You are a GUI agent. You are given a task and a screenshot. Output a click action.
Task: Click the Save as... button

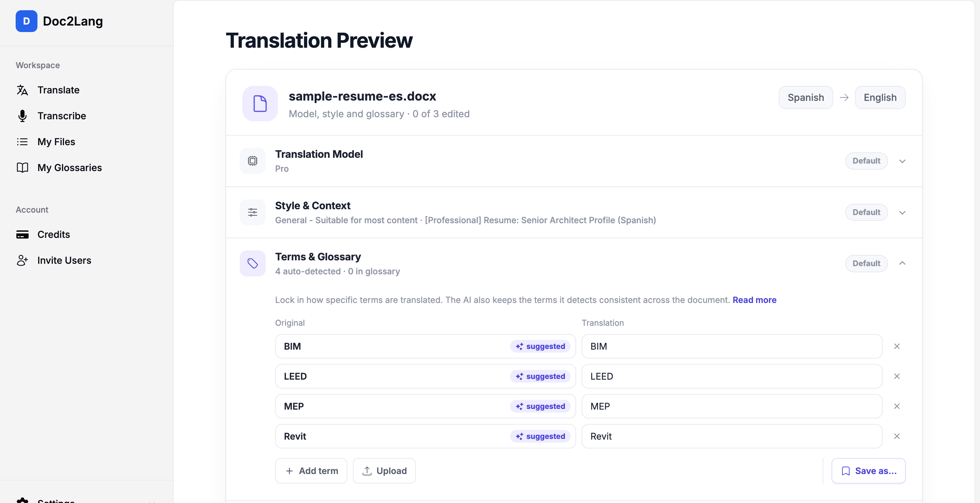point(869,471)
